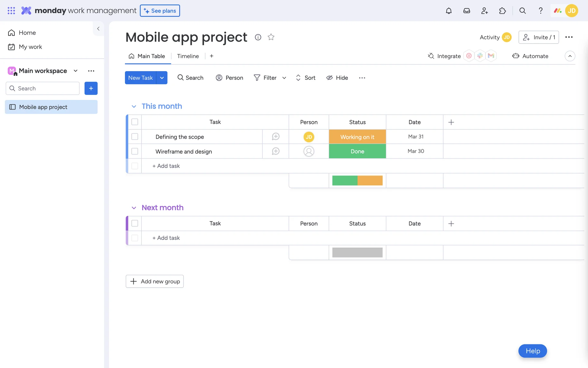This screenshot has height=368, width=588.
Task: Expand the Main workspace dropdown
Action: tap(75, 71)
